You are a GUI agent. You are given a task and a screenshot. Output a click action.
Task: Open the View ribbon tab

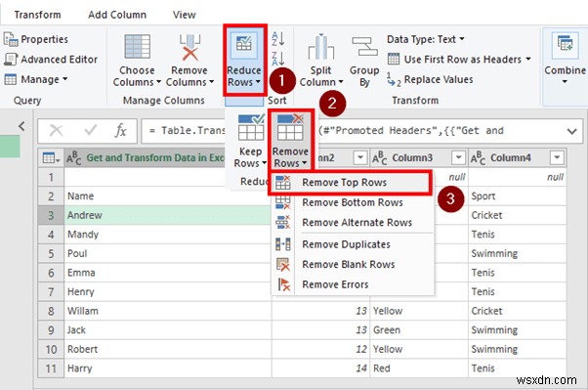coord(185,15)
